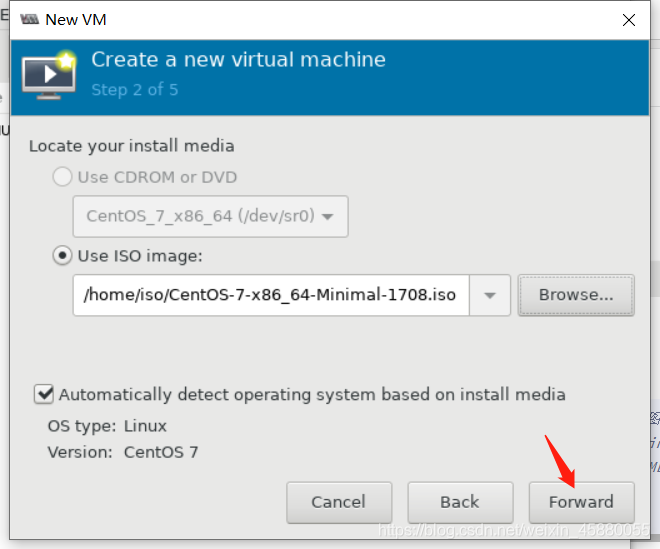Click the Step 2 of 5 label
660x549 pixels.
click(x=135, y=90)
